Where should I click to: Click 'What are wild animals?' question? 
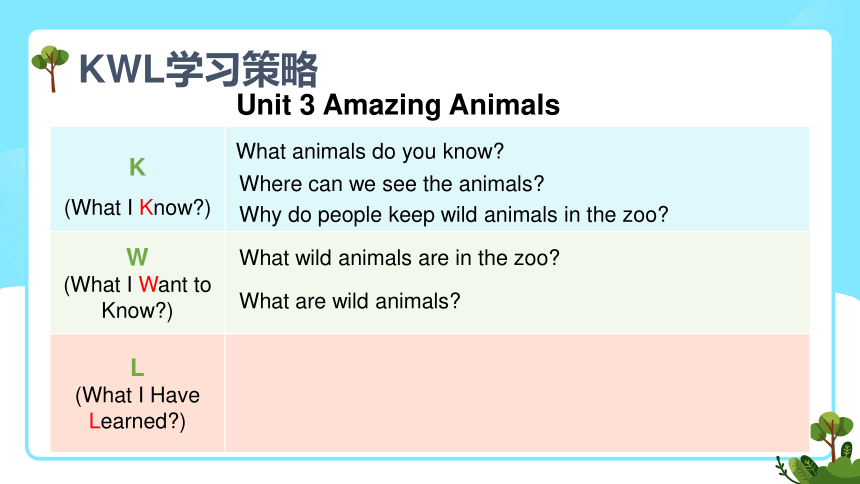click(x=350, y=301)
